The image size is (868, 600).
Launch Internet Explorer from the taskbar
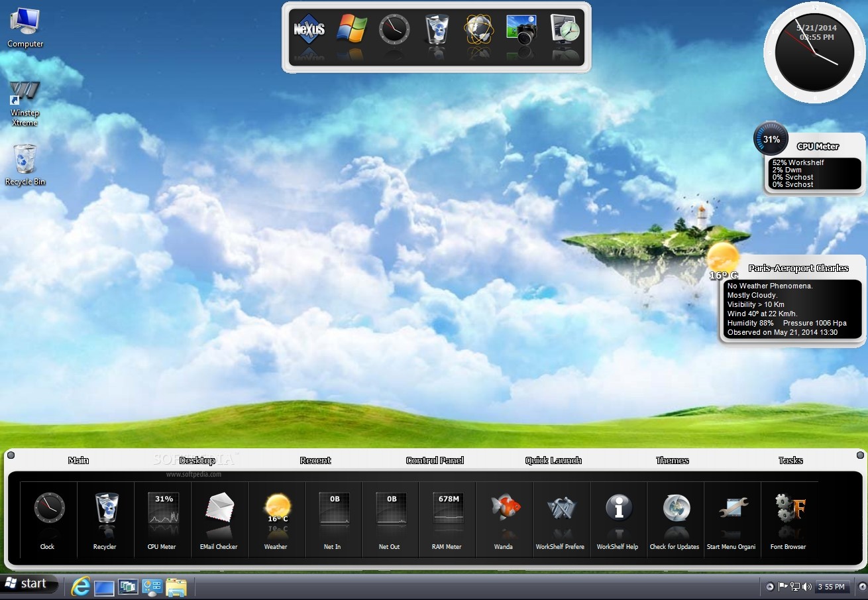click(80, 587)
